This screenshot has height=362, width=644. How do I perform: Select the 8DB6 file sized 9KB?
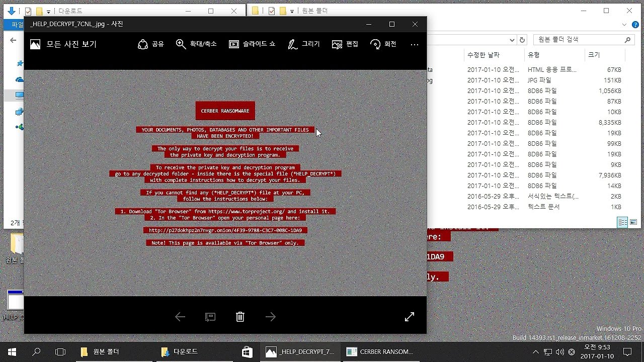pyautogui.click(x=526, y=165)
